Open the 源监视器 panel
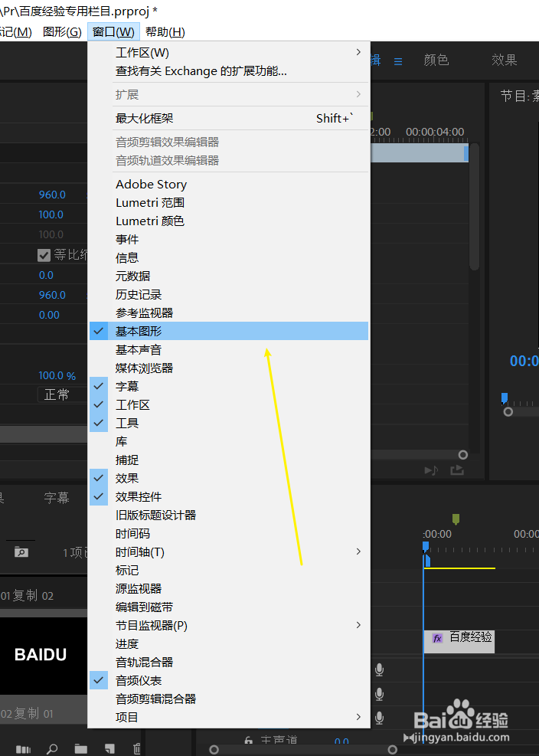The image size is (539, 756). point(229,589)
